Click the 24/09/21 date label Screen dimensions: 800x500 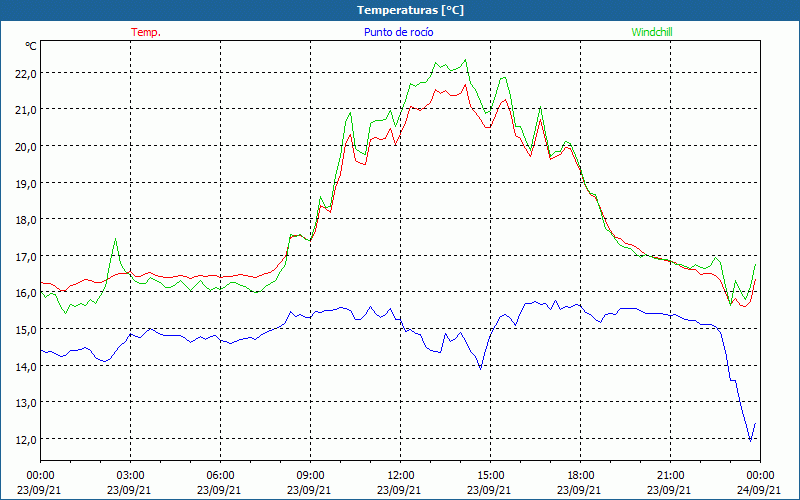[x=759, y=490]
